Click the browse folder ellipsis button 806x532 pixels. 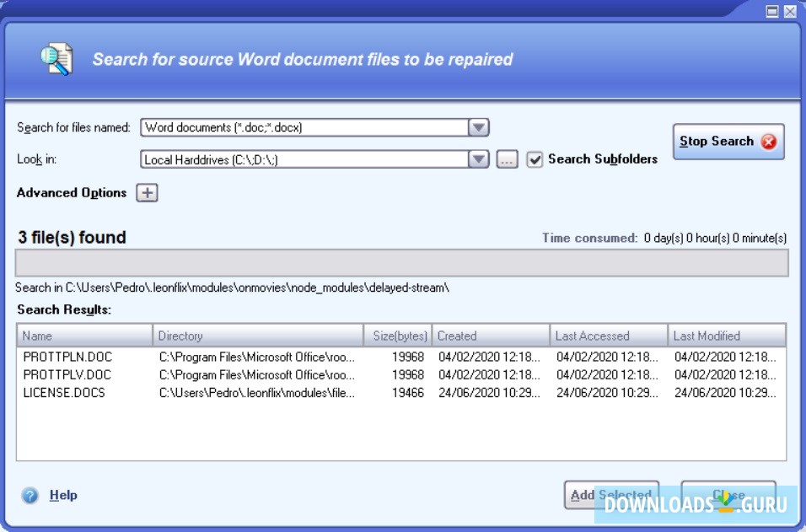click(x=507, y=159)
